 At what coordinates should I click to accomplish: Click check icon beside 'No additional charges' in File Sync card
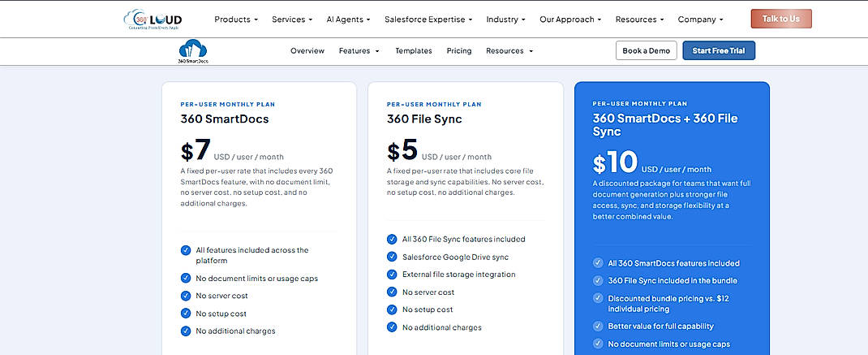click(392, 327)
